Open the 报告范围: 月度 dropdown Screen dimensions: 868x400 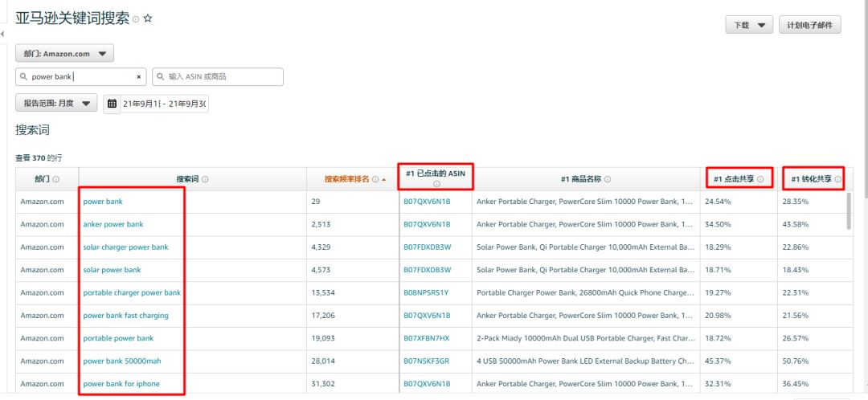56,103
